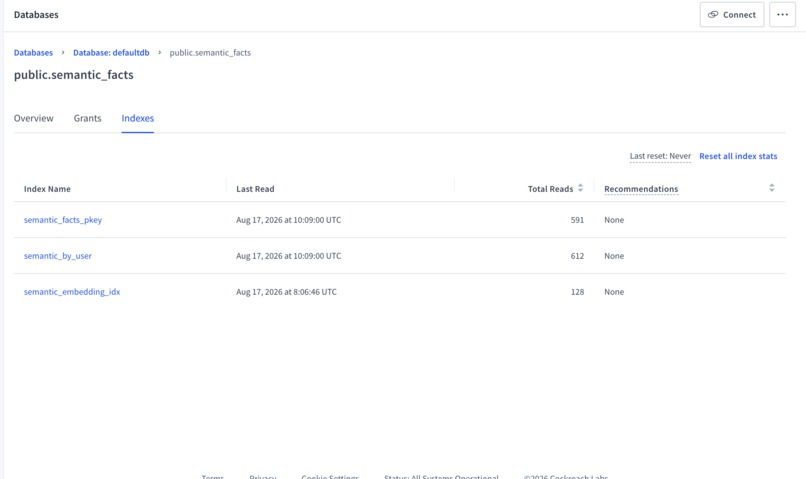Image resolution: width=806 pixels, height=479 pixels.
Task: Click the Connect button
Action: pos(731,15)
